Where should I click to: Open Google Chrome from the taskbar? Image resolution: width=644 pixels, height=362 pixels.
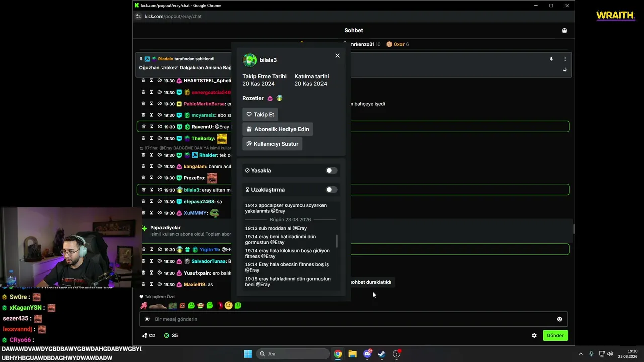(x=338, y=354)
